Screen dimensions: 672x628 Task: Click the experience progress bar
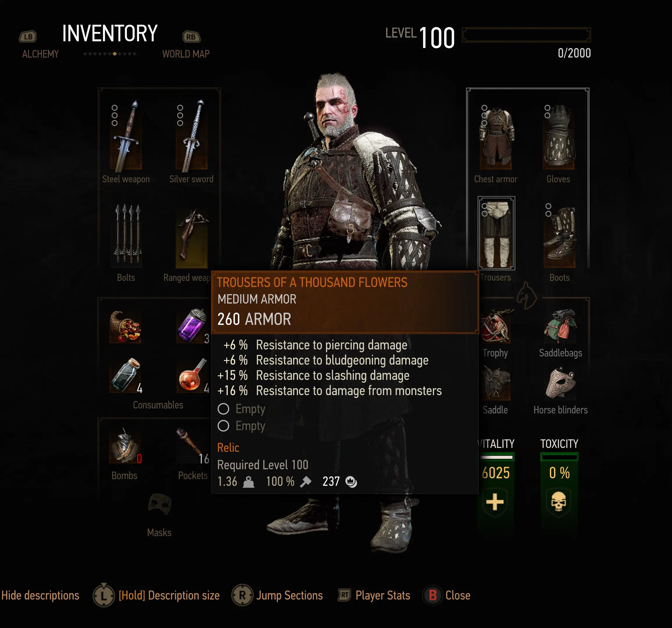[526, 35]
